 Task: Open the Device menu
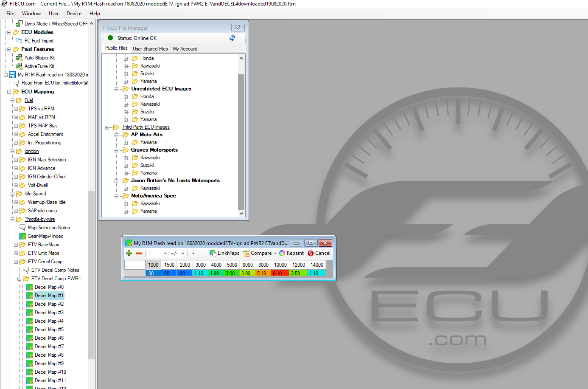pyautogui.click(x=74, y=14)
